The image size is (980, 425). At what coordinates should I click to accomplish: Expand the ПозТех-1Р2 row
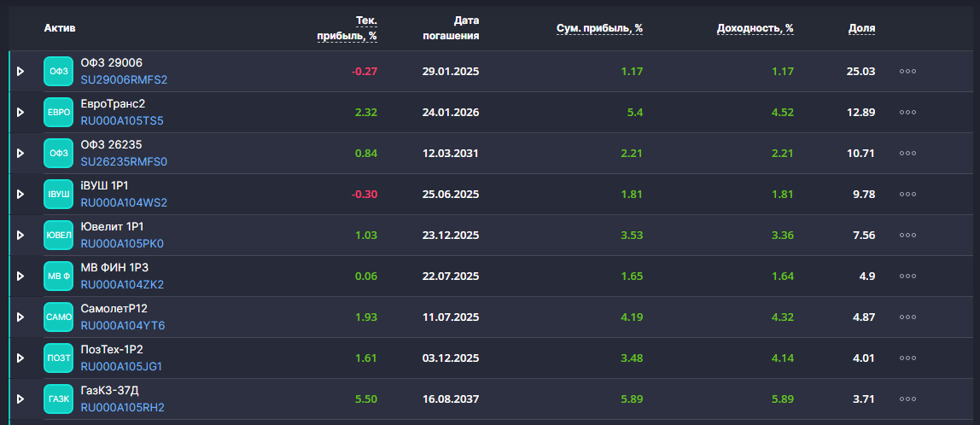point(20,358)
